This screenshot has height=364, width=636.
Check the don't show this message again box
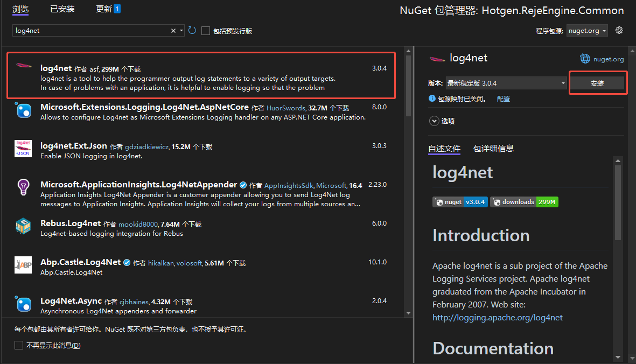(19, 345)
